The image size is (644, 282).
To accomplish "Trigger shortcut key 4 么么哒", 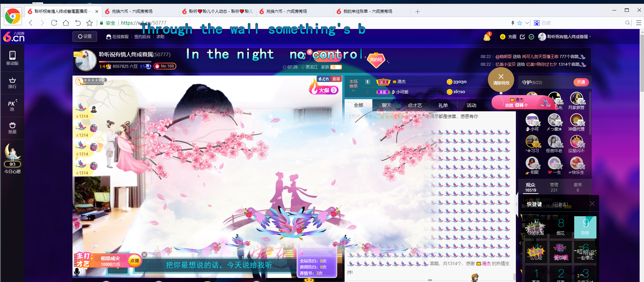I will click(x=536, y=252).
